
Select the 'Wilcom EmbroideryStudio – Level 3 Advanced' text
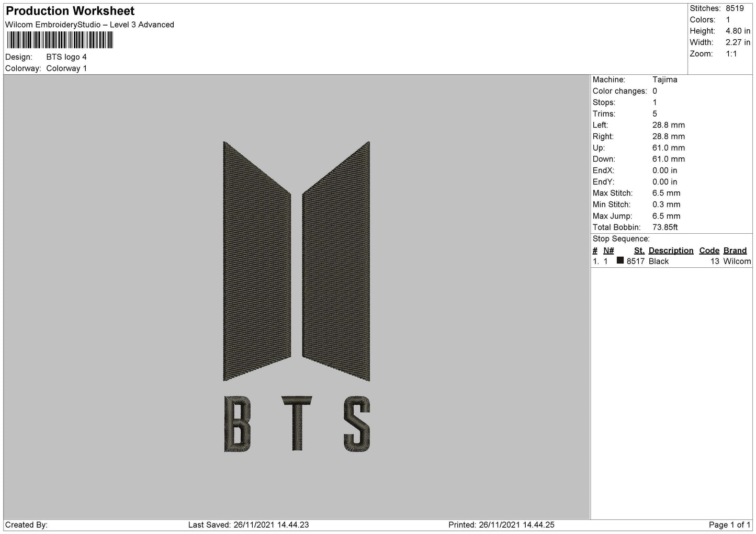[89, 25]
